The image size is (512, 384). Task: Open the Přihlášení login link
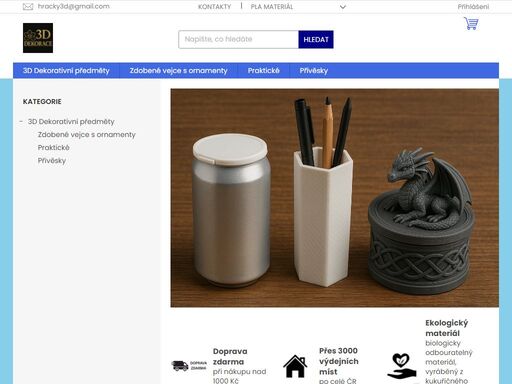click(x=473, y=7)
